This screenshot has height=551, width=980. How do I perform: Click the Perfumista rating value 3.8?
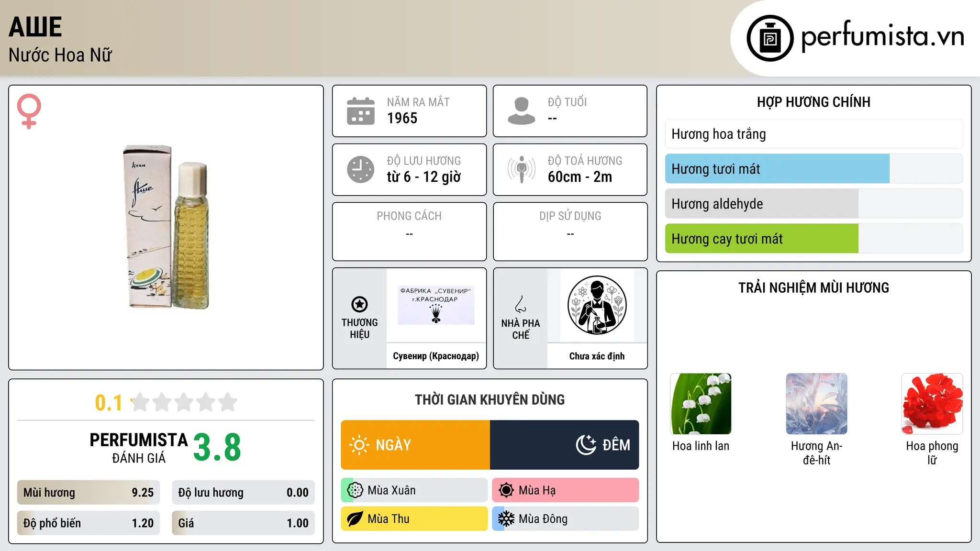(217, 448)
